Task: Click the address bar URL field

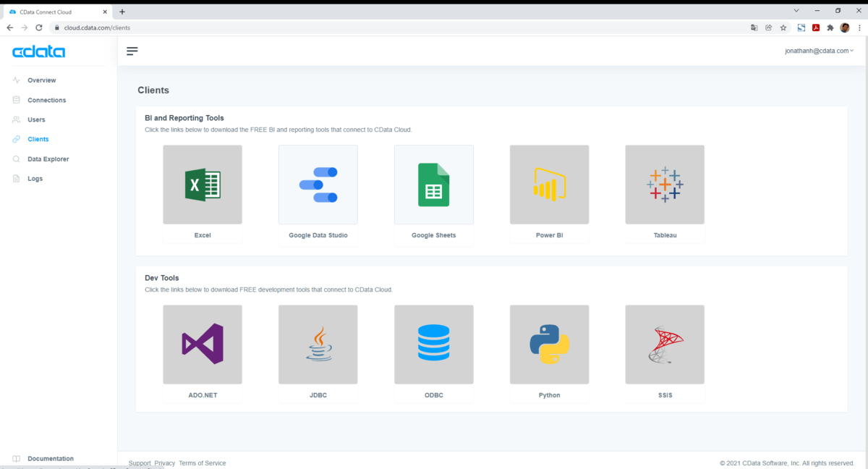Action: (x=398, y=28)
